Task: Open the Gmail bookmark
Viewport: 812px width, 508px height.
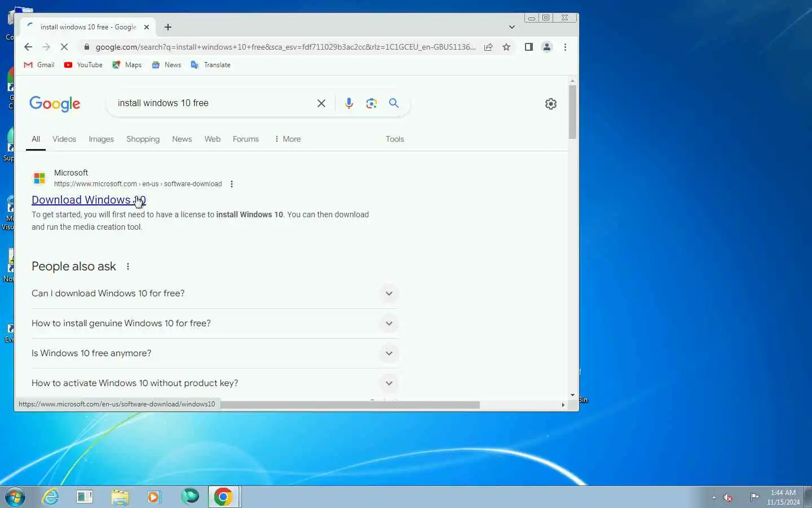Action: 39,65
